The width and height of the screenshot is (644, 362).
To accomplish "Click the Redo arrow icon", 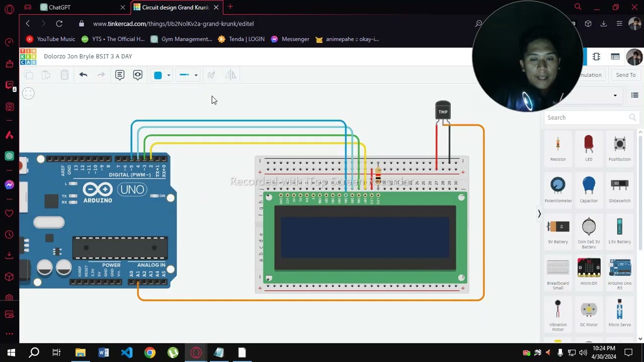I will click(x=101, y=75).
